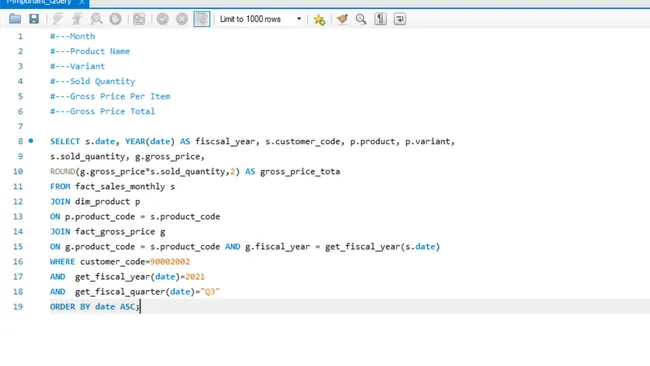This screenshot has width=650, height=366.
Task: Open the Limit to 1000 rows dropdown
Action: point(260,19)
